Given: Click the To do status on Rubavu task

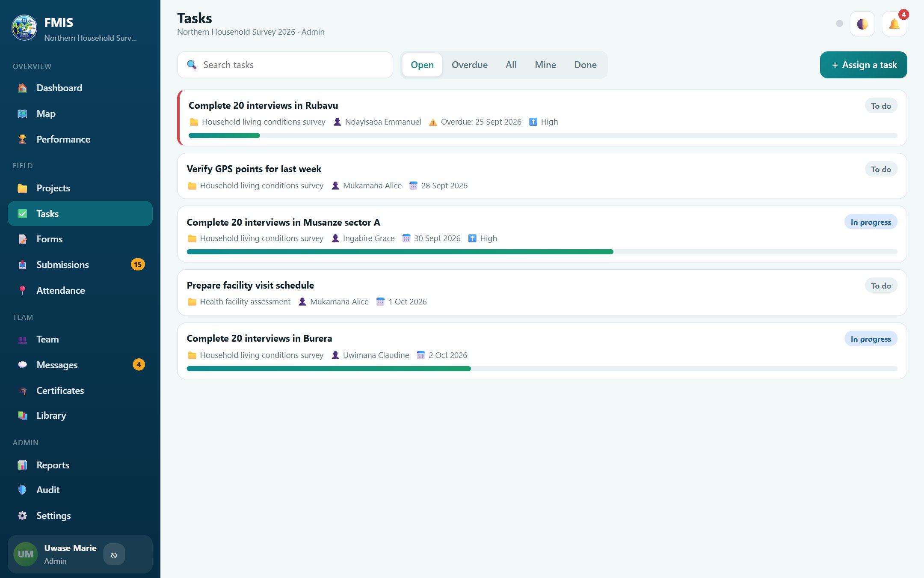Looking at the screenshot, I should [881, 106].
